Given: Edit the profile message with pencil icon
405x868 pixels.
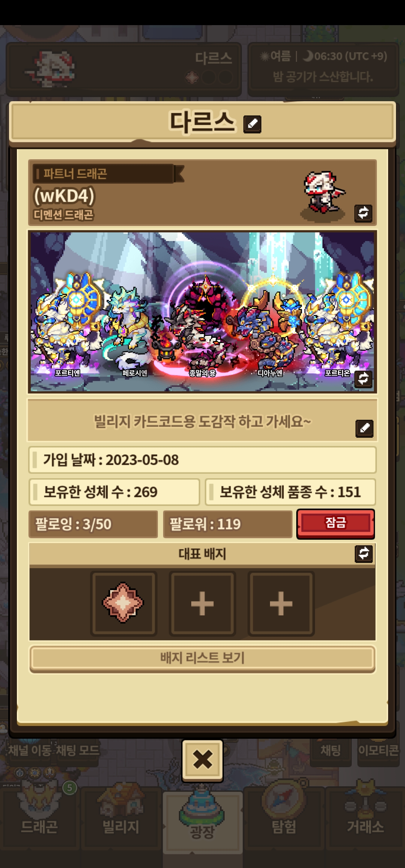Looking at the screenshot, I should point(364,428).
